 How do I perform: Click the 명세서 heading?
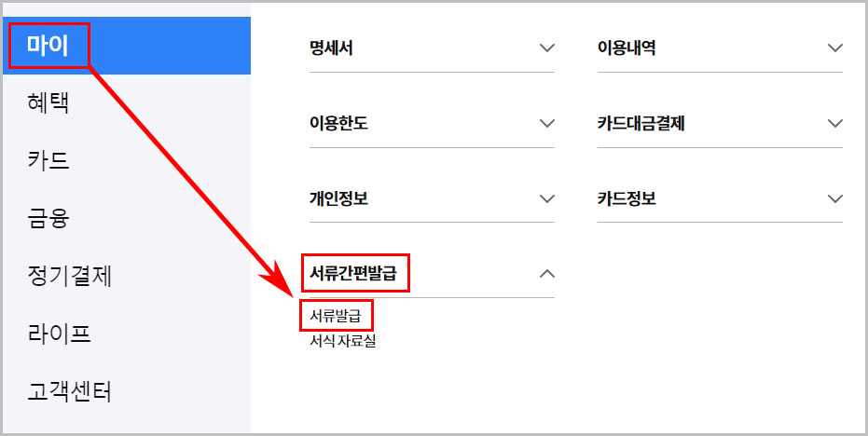click(331, 48)
